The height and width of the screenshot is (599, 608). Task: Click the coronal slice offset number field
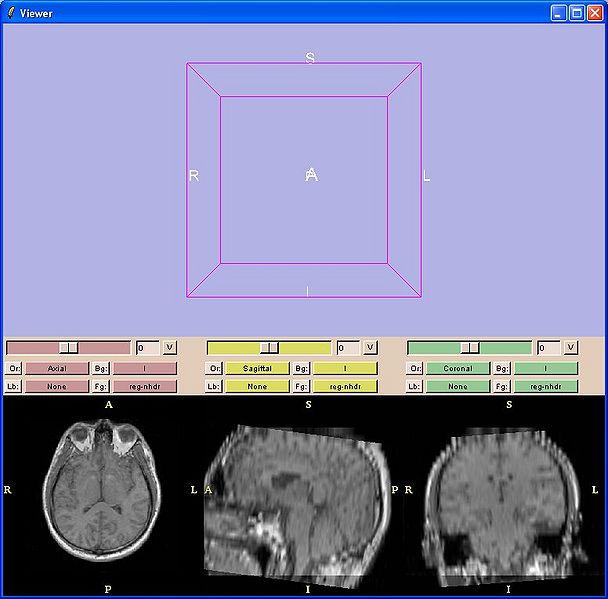coord(547,348)
